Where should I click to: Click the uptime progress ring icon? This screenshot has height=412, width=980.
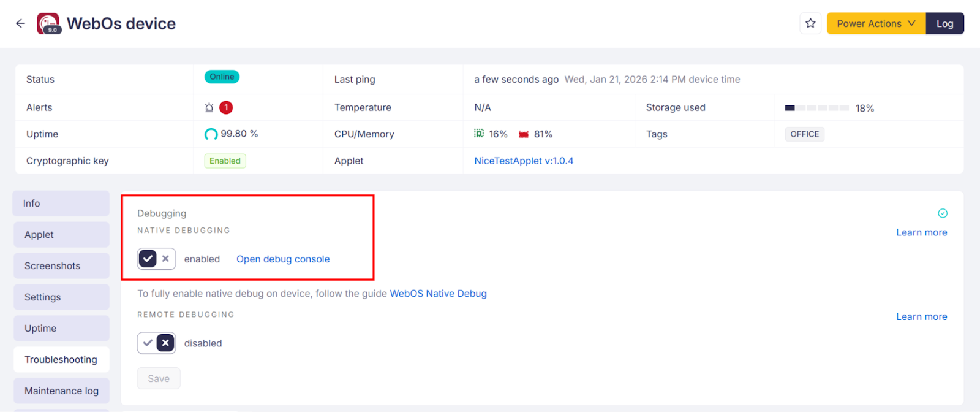[211, 134]
